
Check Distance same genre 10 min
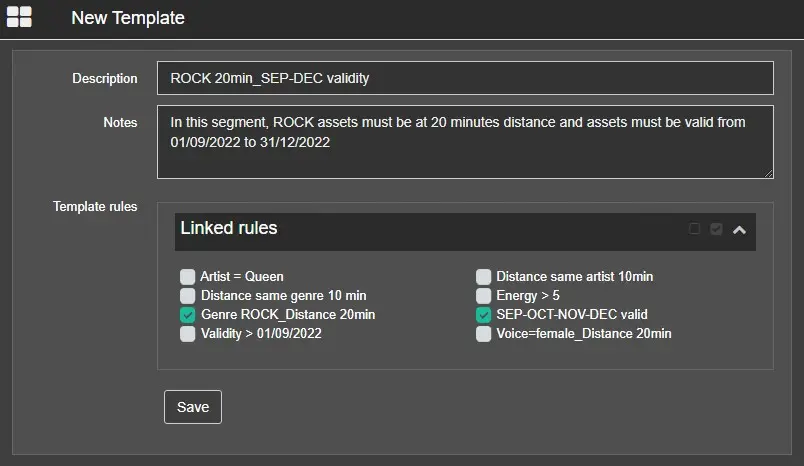pyautogui.click(x=188, y=296)
